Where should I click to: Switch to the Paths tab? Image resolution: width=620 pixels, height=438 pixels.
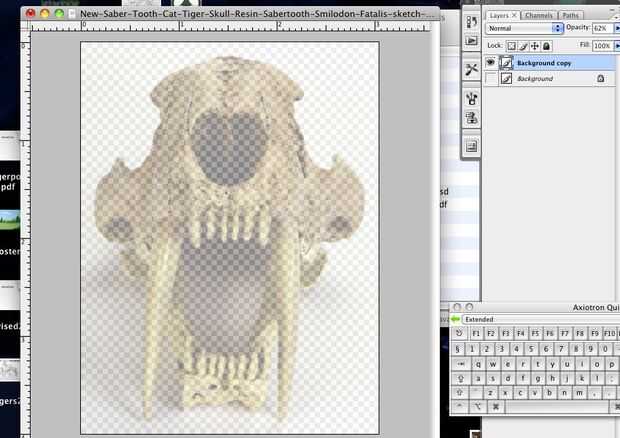tap(570, 15)
